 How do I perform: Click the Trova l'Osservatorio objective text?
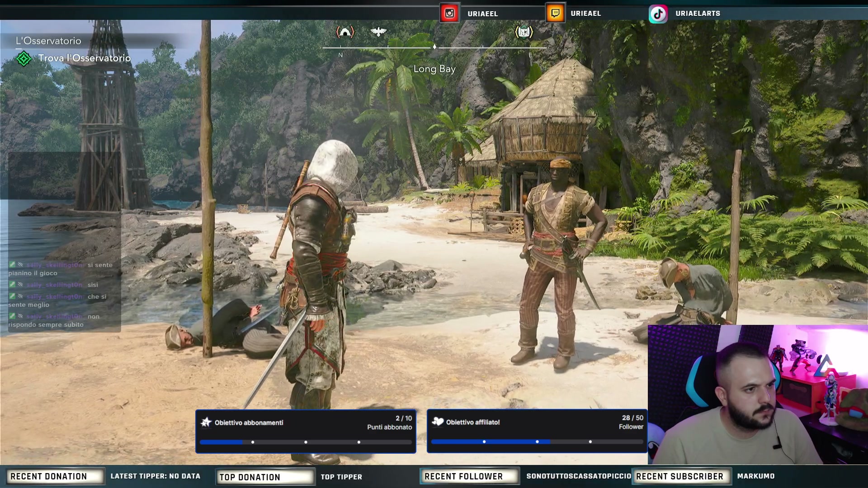[85, 58]
